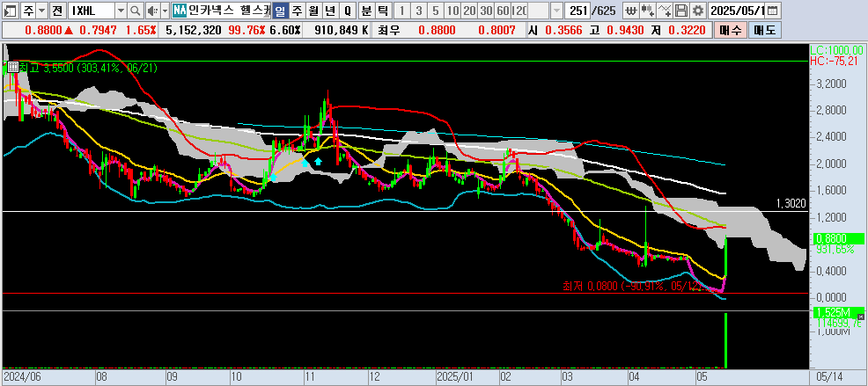Screen dimensions: 868x386
Task: Click the add candlestick chart icon
Action: [x=648, y=10]
